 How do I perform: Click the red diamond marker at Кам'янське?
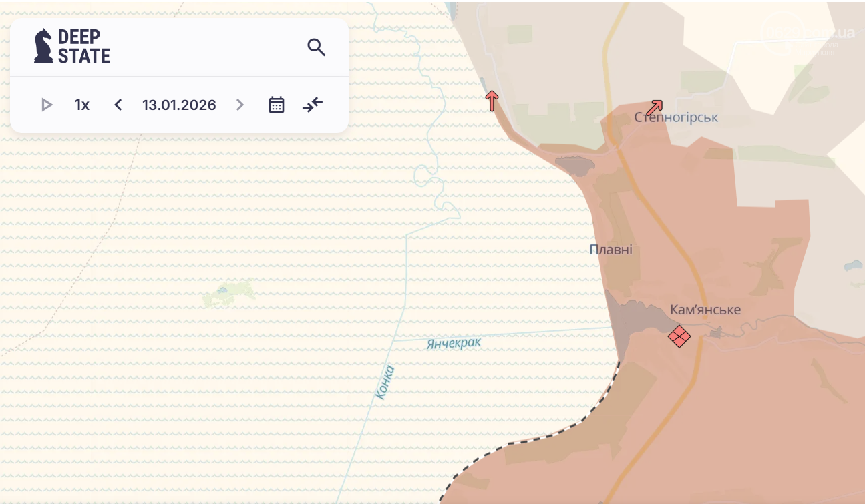679,336
